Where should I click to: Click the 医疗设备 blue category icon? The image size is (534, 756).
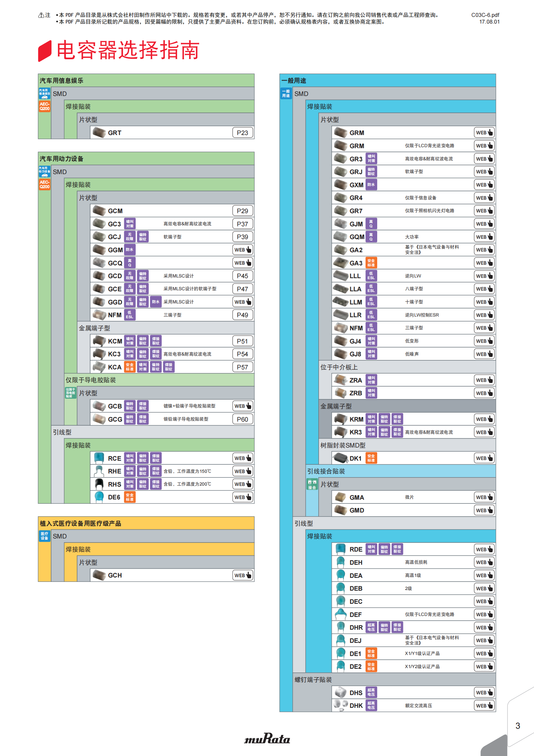coord(44,536)
